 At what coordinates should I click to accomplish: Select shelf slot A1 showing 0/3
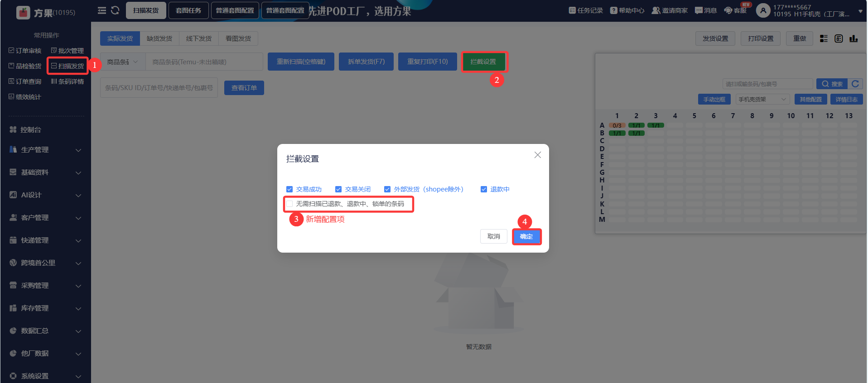[617, 125]
